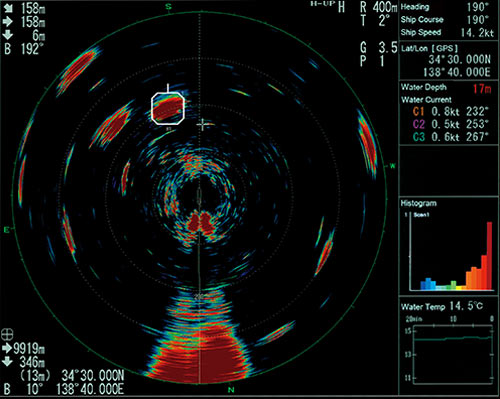Click the C1 water current layer reading
Screen dimensions: 500x399
pos(451,111)
